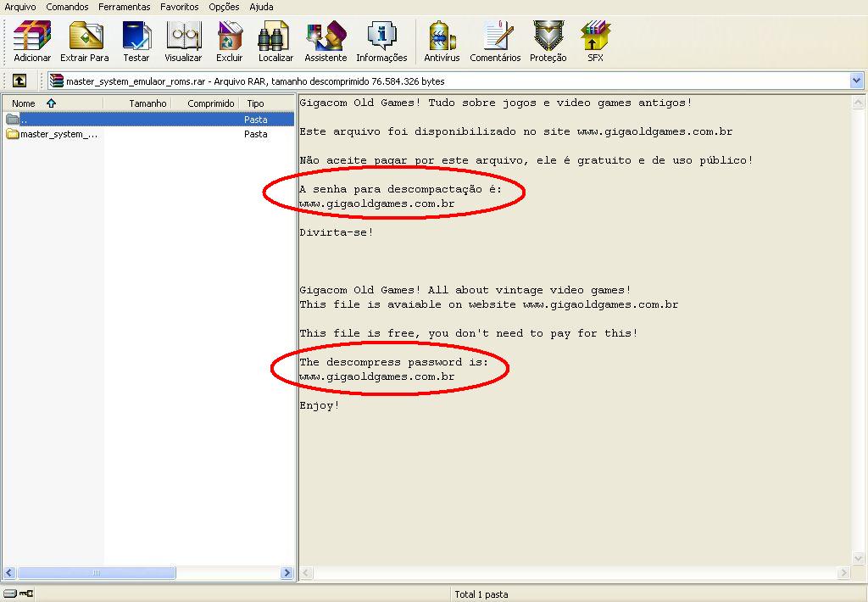The width and height of the screenshot is (868, 602).
Task: Open the Comentários editor
Action: point(495,42)
